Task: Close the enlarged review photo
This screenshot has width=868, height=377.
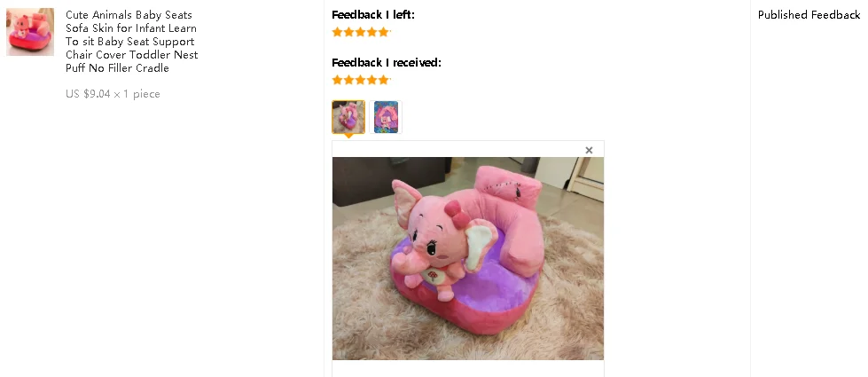Action: point(589,150)
